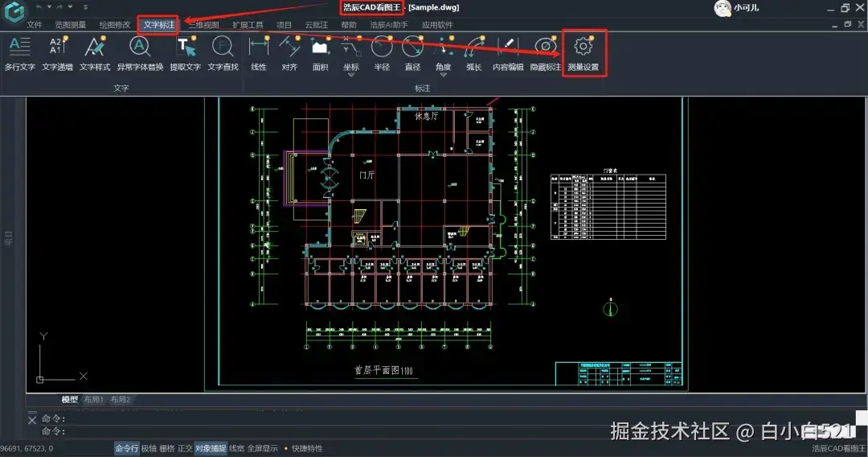This screenshot has width=868, height=457.
Task: Select the Radius (半径) dimension tool
Action: click(x=382, y=53)
